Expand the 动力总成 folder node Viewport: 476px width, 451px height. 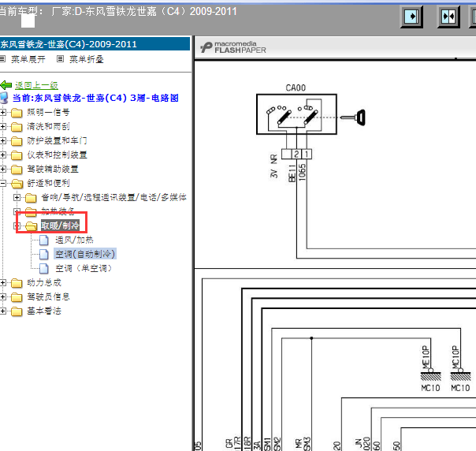tap(2, 283)
